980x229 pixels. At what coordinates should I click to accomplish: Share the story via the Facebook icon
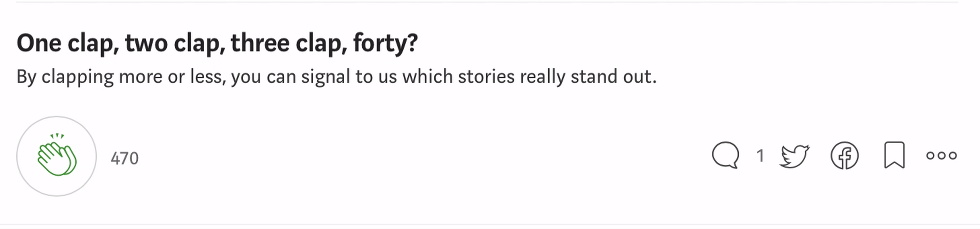click(845, 156)
